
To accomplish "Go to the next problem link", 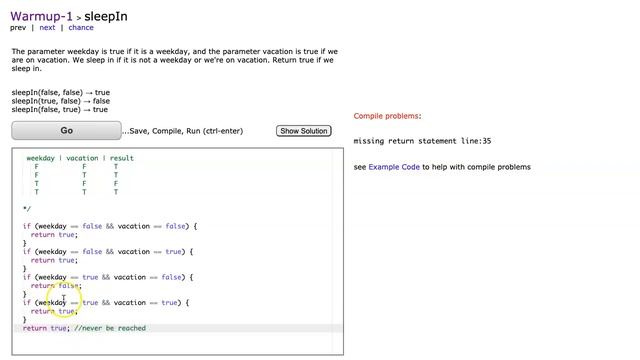I will (47, 28).
